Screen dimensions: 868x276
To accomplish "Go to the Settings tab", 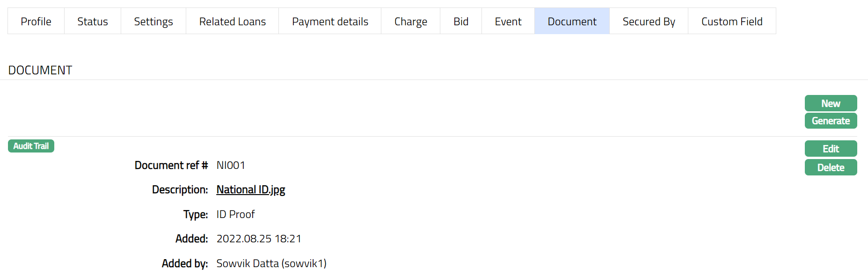I will (153, 22).
